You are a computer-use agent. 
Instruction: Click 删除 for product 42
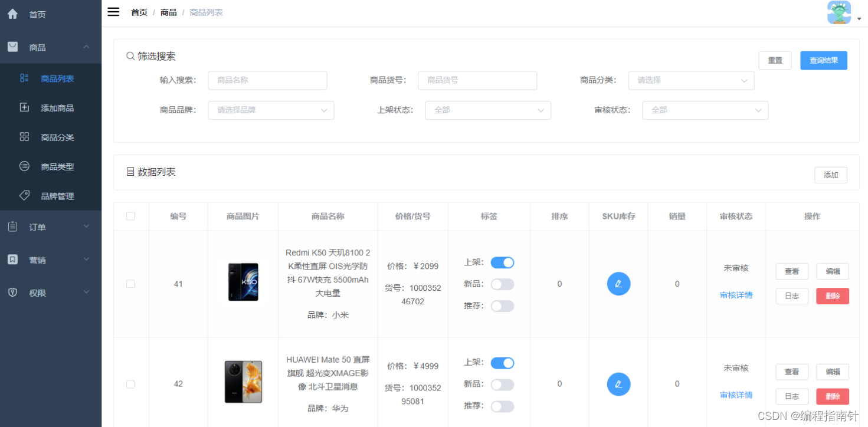(x=833, y=396)
